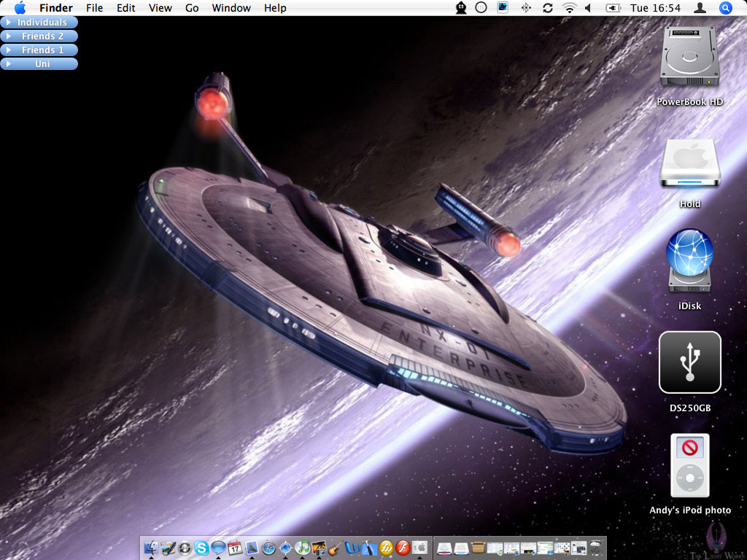Open the Window menu
The image size is (747, 560).
pyautogui.click(x=231, y=7)
